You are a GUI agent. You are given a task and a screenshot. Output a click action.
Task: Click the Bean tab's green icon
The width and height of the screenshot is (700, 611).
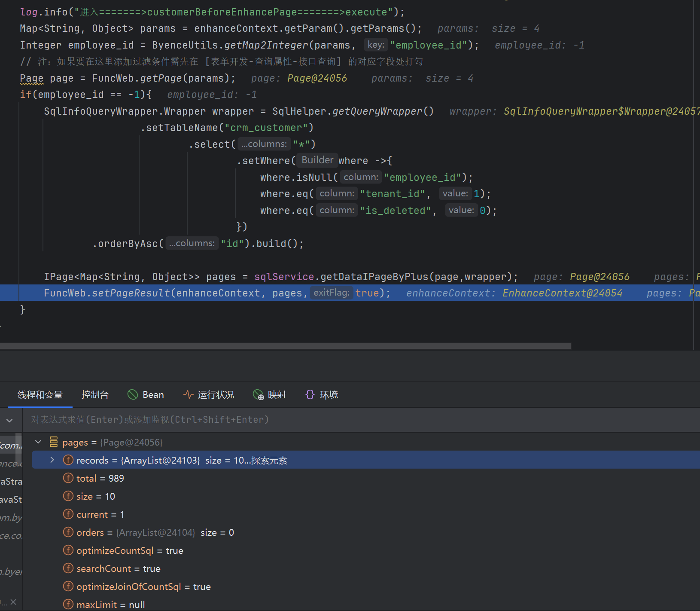[x=133, y=394]
